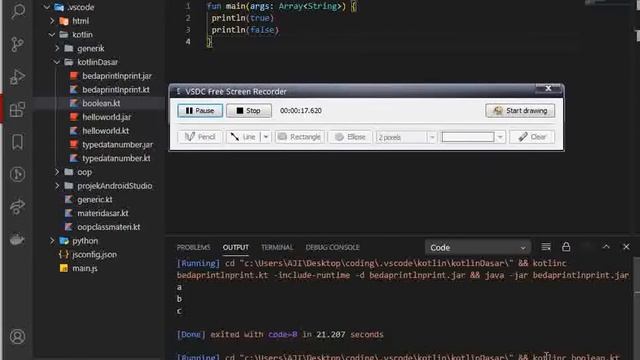Expand the oop folder
Viewport: 640px width, 360px height.
(x=57, y=172)
